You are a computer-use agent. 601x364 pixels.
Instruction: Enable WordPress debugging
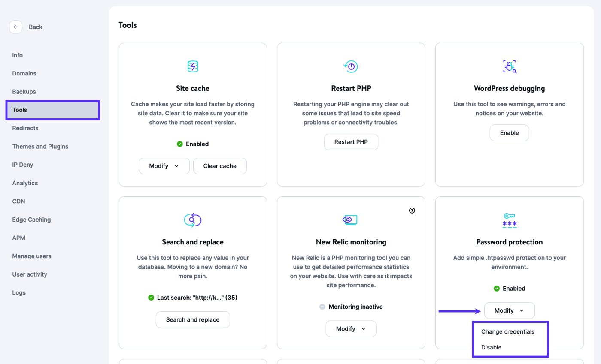click(509, 133)
